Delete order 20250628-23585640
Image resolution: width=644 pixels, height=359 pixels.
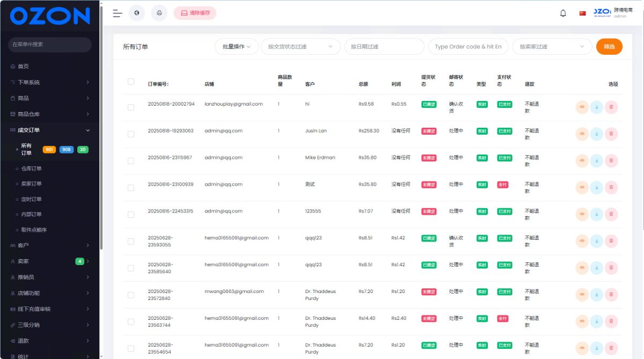pyautogui.click(x=611, y=268)
